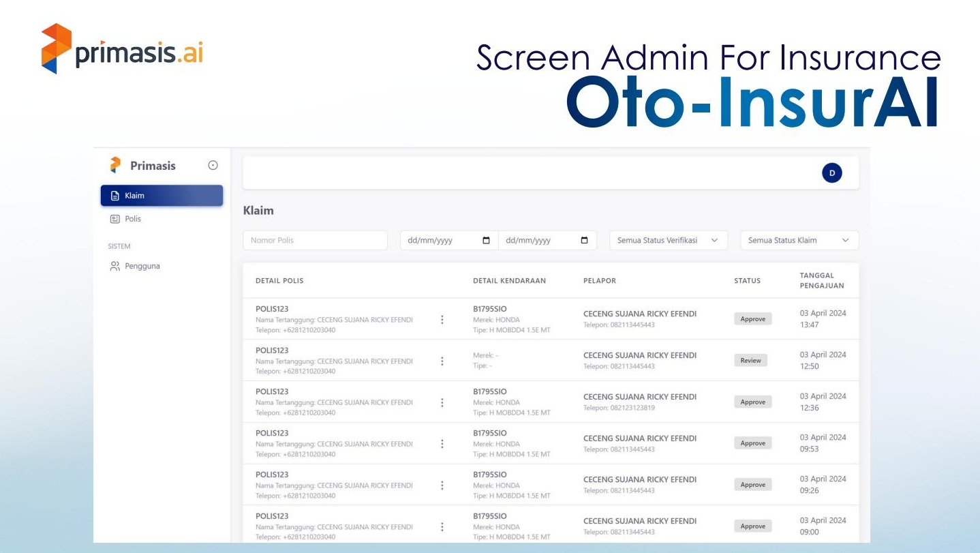Image resolution: width=980 pixels, height=553 pixels.
Task: Click the DETAIL POLIS column header
Action: [x=279, y=281]
